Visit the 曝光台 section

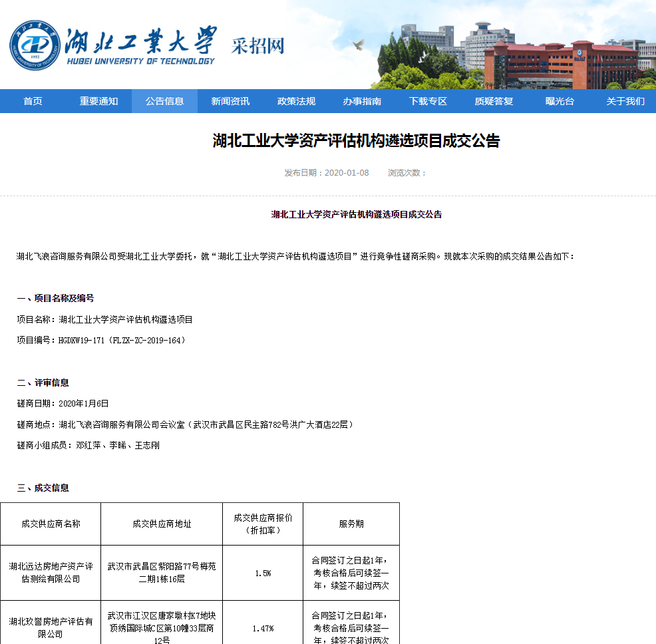pos(559,99)
